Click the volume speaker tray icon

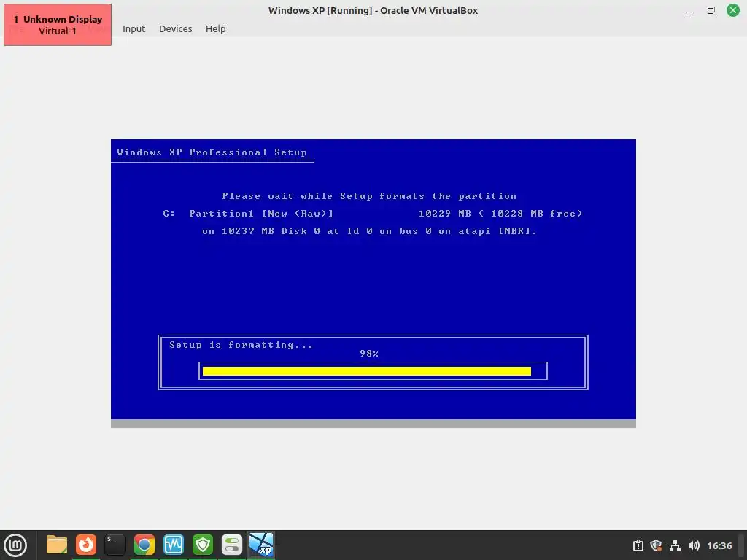(694, 545)
